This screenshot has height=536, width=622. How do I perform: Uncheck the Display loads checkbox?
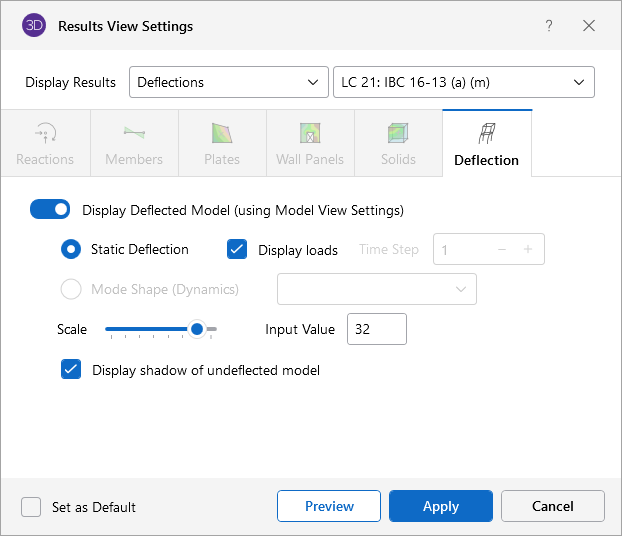tap(237, 249)
